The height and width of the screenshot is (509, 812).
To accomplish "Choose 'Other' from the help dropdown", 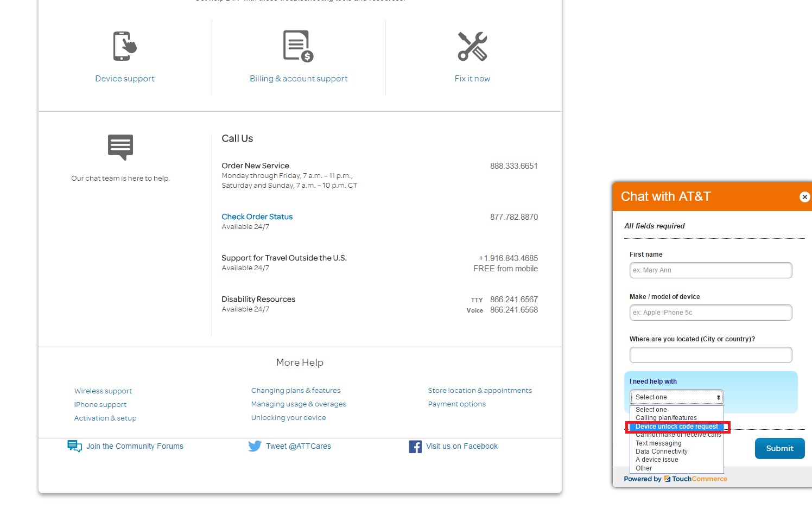I will [x=644, y=468].
